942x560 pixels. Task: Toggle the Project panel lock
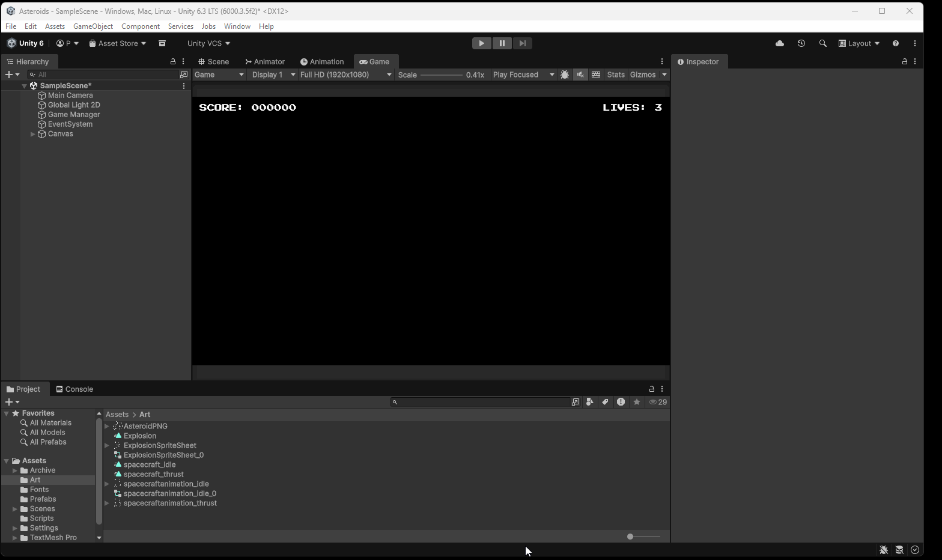(652, 389)
